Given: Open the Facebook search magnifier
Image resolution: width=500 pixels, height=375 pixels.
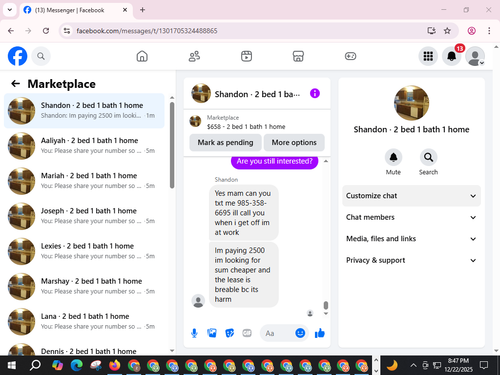Looking at the screenshot, I should (41, 56).
